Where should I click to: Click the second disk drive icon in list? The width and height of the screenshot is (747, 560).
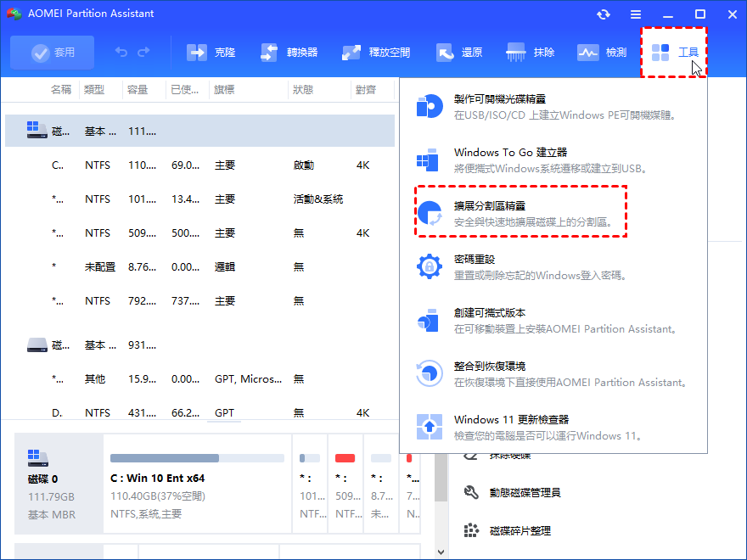coord(37,344)
